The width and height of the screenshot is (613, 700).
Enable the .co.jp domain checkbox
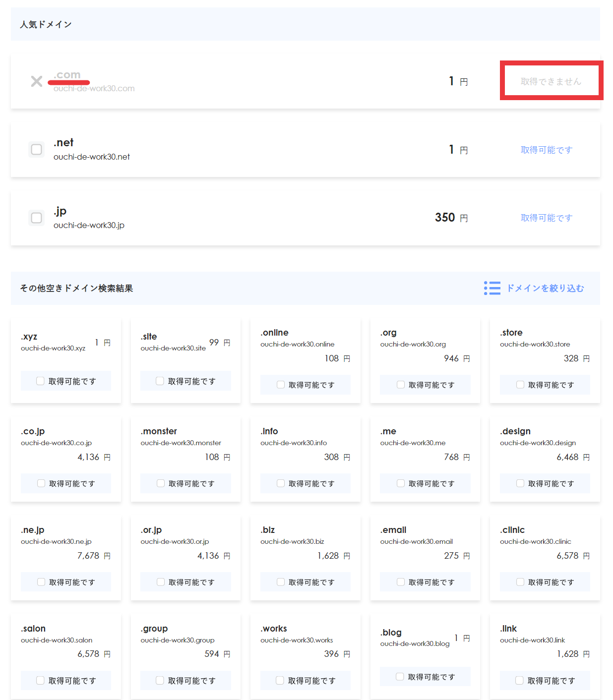tap(41, 483)
